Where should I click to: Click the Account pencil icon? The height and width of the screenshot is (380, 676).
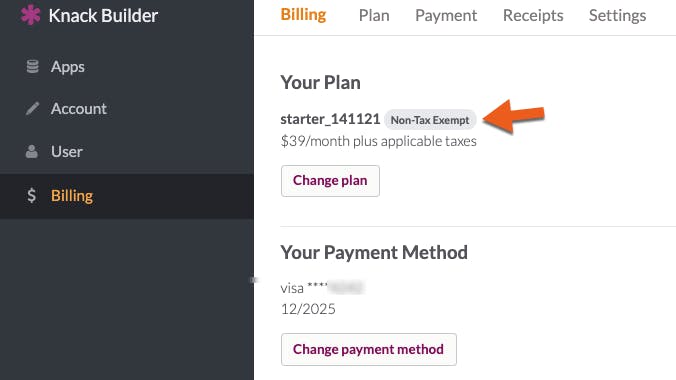tap(32, 108)
